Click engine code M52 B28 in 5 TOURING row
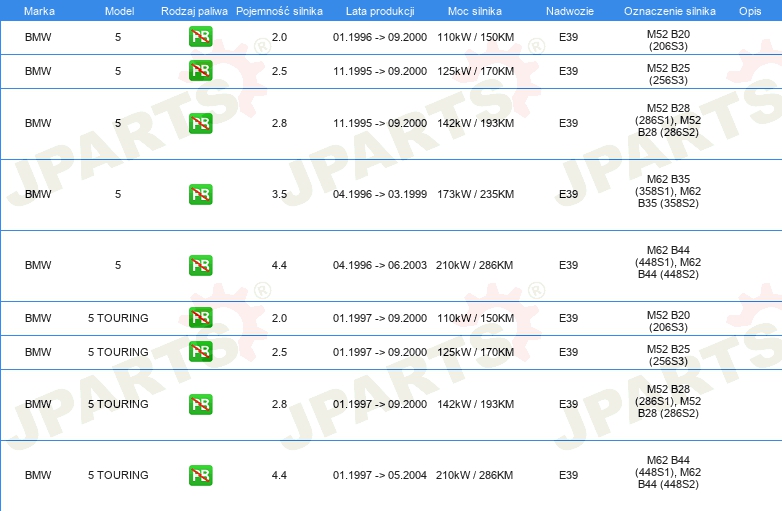The height and width of the screenshot is (511, 782). (x=668, y=401)
